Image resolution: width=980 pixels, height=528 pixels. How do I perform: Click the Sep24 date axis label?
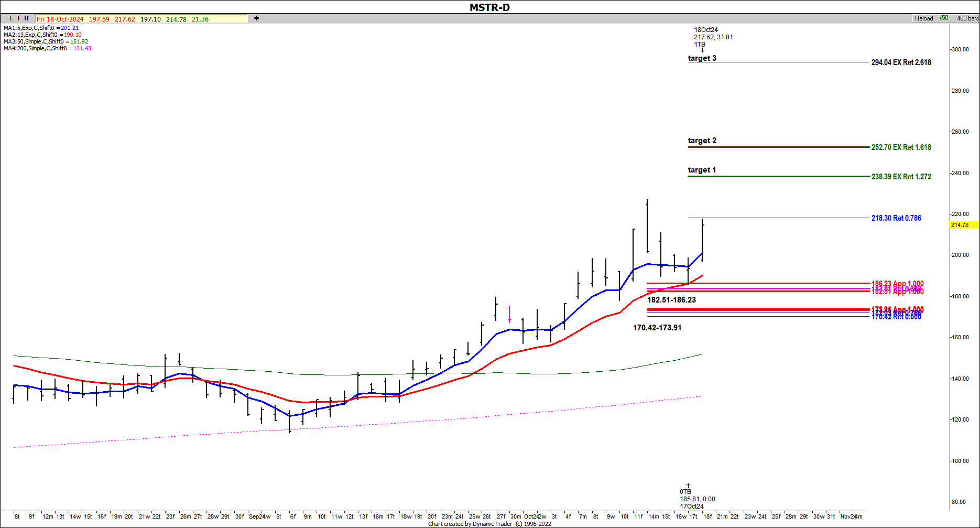click(x=257, y=516)
